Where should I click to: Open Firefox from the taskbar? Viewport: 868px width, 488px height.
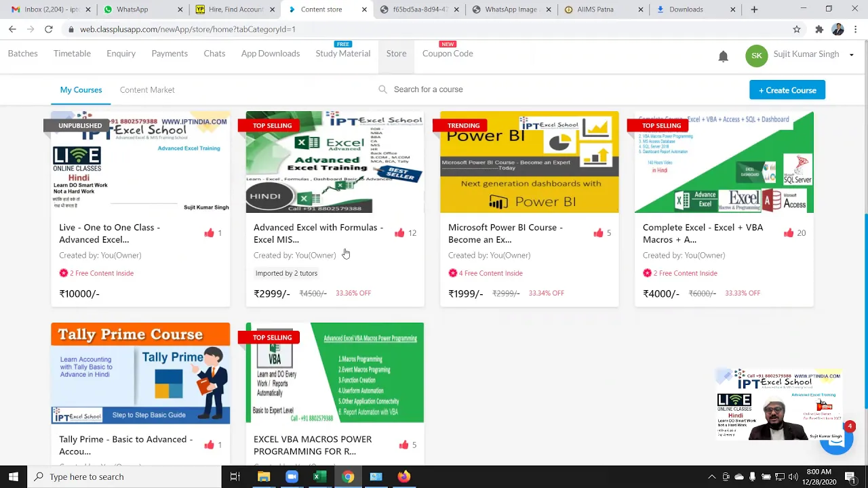click(403, 476)
